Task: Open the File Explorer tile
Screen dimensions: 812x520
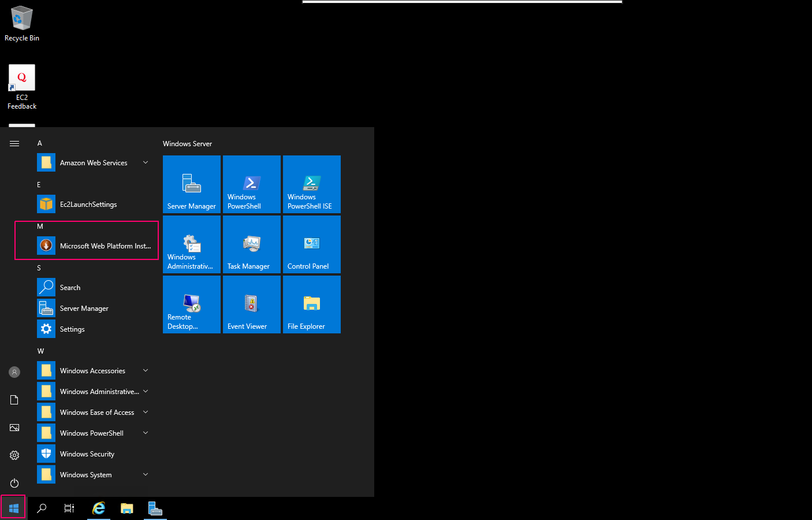Action: (x=312, y=304)
